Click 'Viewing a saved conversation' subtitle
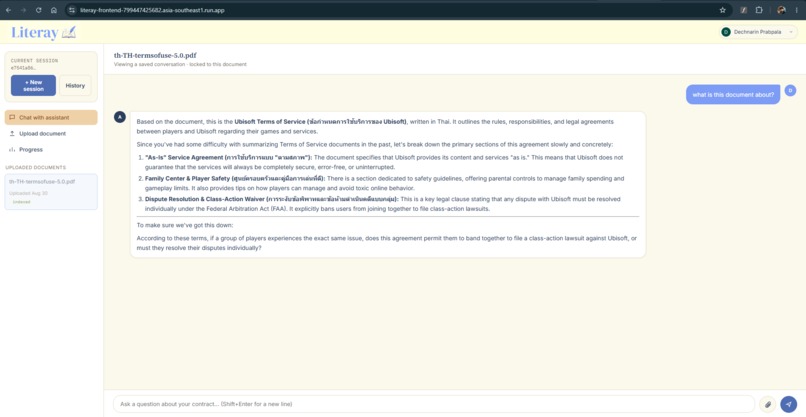The image size is (806, 417). [180, 64]
